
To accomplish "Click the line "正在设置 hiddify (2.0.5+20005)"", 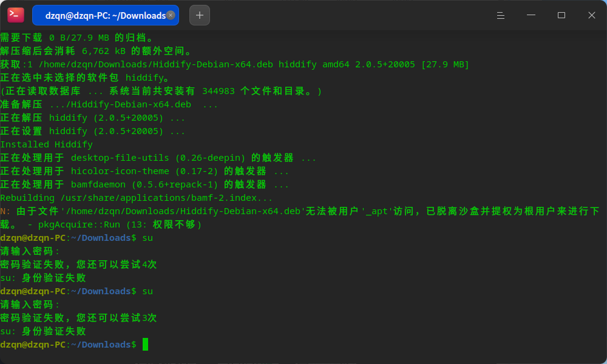I will pyautogui.click(x=92, y=131).
